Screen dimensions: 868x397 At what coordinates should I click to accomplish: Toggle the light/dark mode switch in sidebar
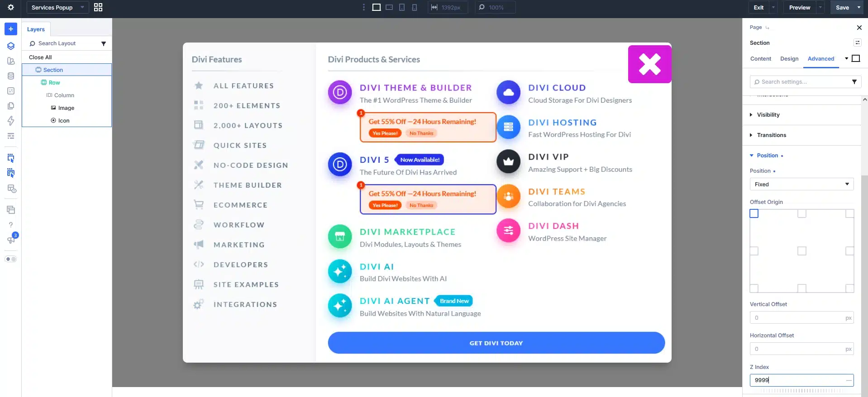pos(11,259)
